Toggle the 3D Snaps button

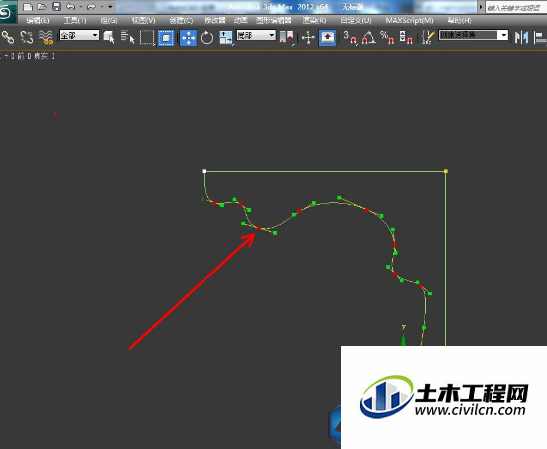click(x=350, y=38)
